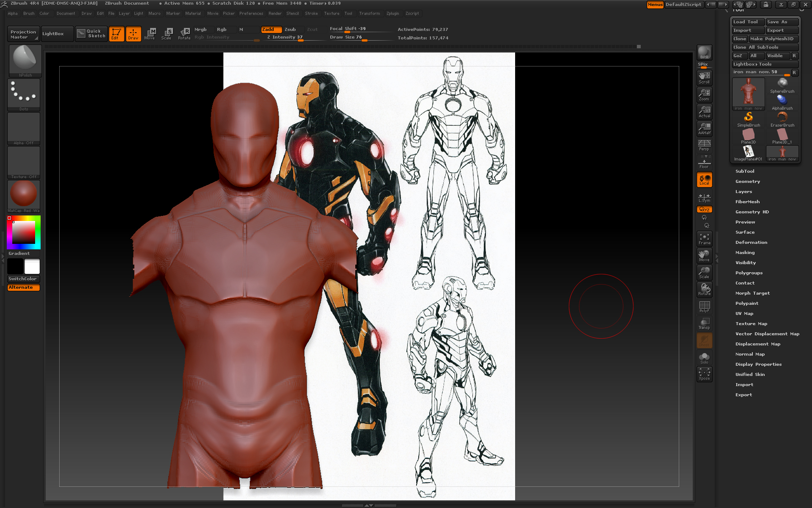Select the EraserBrush tool
The width and height of the screenshot is (812, 508).
point(782,119)
